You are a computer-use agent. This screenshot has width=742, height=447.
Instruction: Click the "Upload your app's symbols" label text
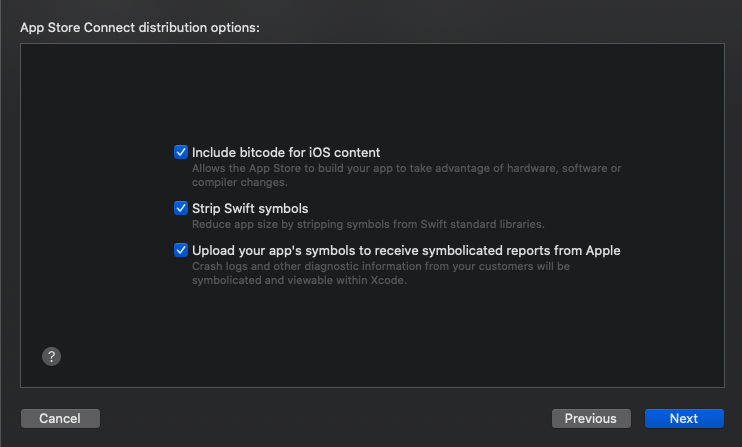click(406, 250)
